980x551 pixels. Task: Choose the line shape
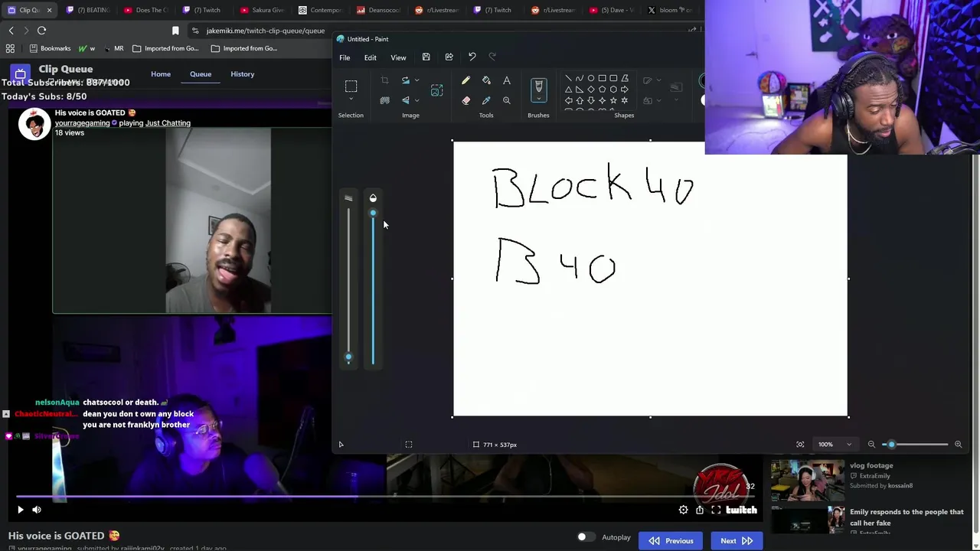tap(568, 78)
